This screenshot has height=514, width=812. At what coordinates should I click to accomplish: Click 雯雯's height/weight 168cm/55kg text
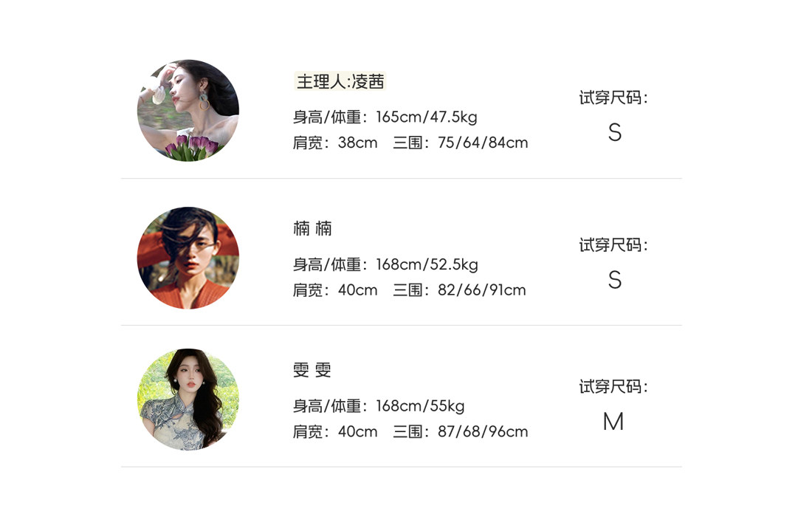[x=420, y=406]
